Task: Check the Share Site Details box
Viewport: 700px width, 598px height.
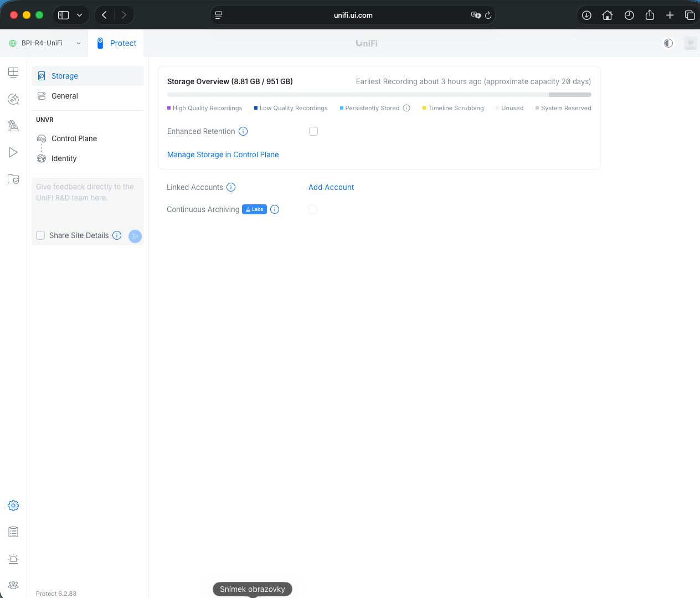Action: (40, 235)
